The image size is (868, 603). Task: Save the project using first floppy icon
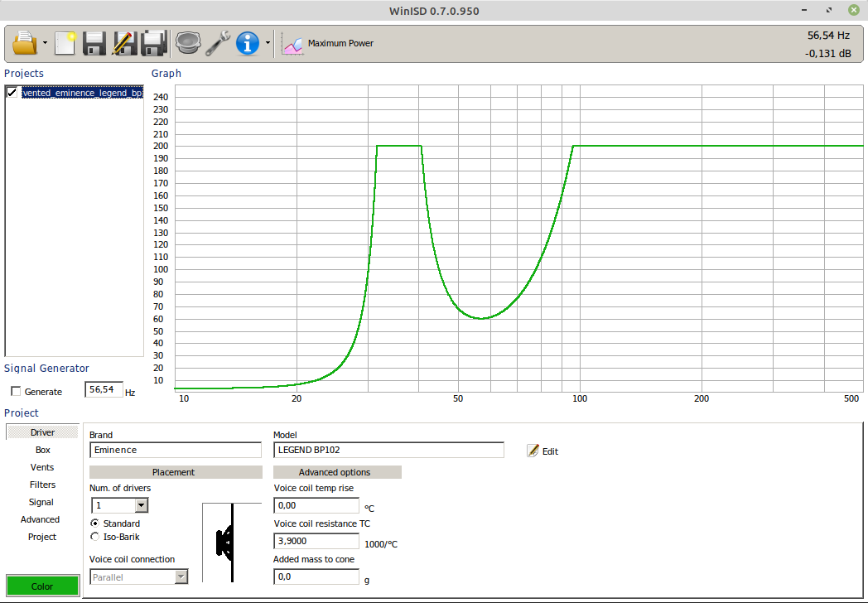point(94,43)
